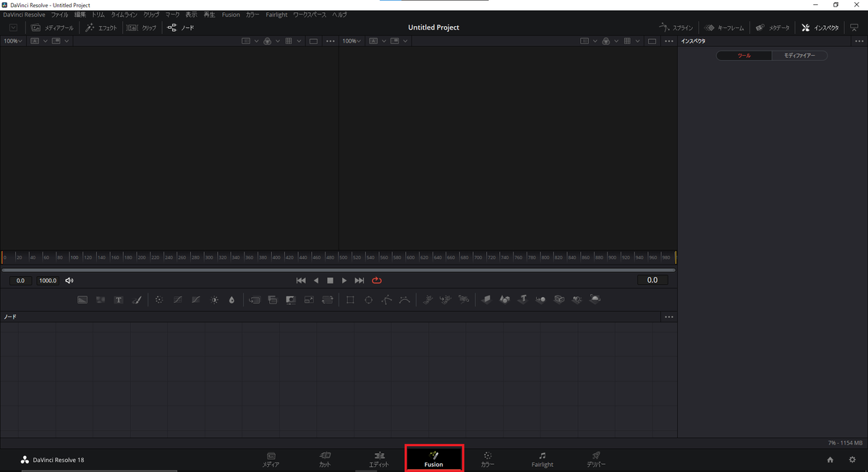Add a Text+ node from the toolbar
868x472 pixels.
pyautogui.click(x=119, y=299)
